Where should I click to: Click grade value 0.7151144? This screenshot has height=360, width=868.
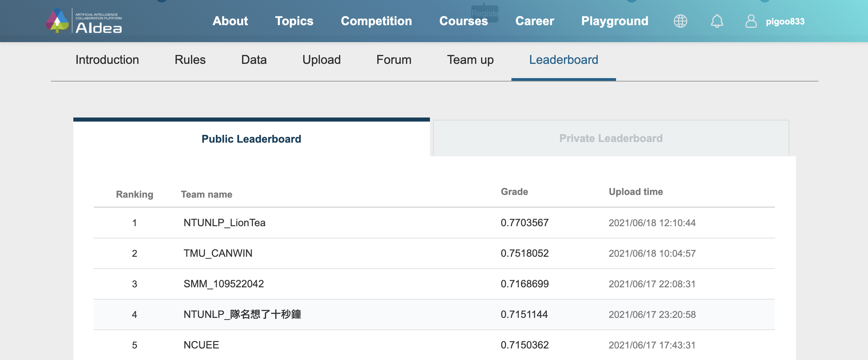pos(524,314)
